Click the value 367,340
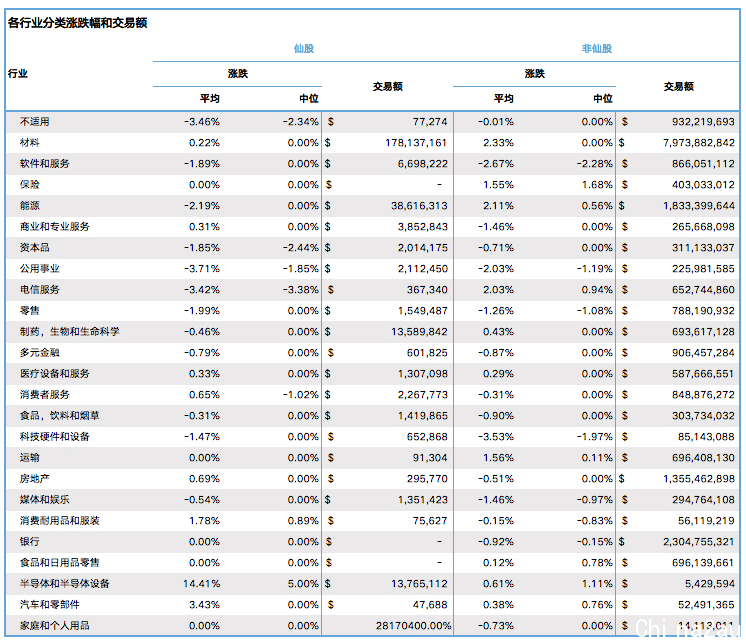Screen dimensions: 746x641 [427, 289]
